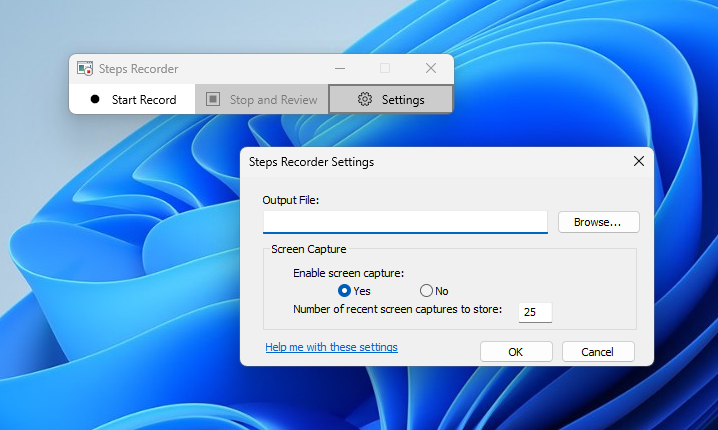This screenshot has width=718, height=430.
Task: Confirm settings with OK button
Action: click(x=516, y=352)
